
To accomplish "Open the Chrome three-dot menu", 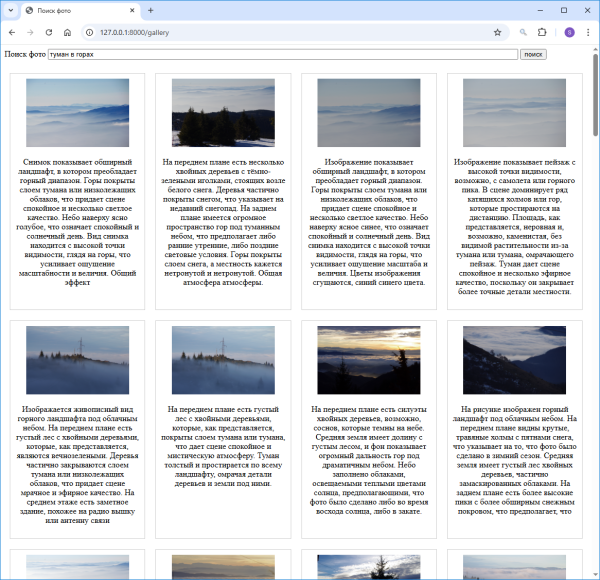I will tap(588, 32).
